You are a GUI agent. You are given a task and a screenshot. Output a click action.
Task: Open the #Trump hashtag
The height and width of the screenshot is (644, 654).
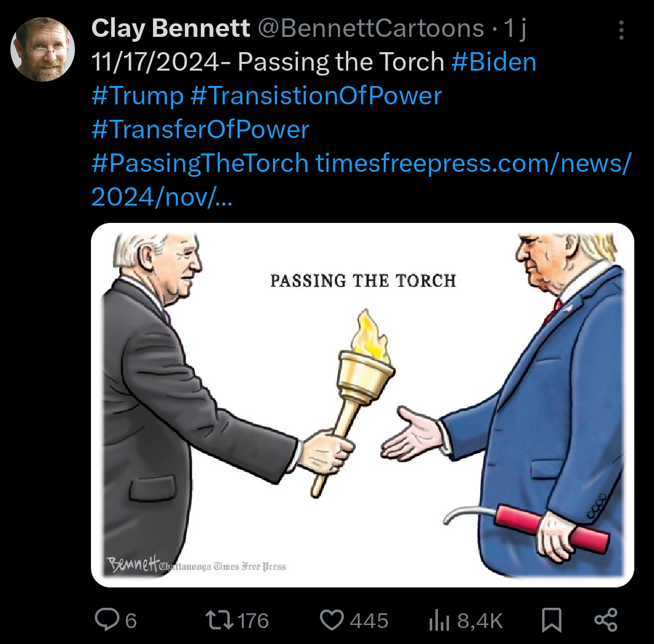[x=138, y=96]
